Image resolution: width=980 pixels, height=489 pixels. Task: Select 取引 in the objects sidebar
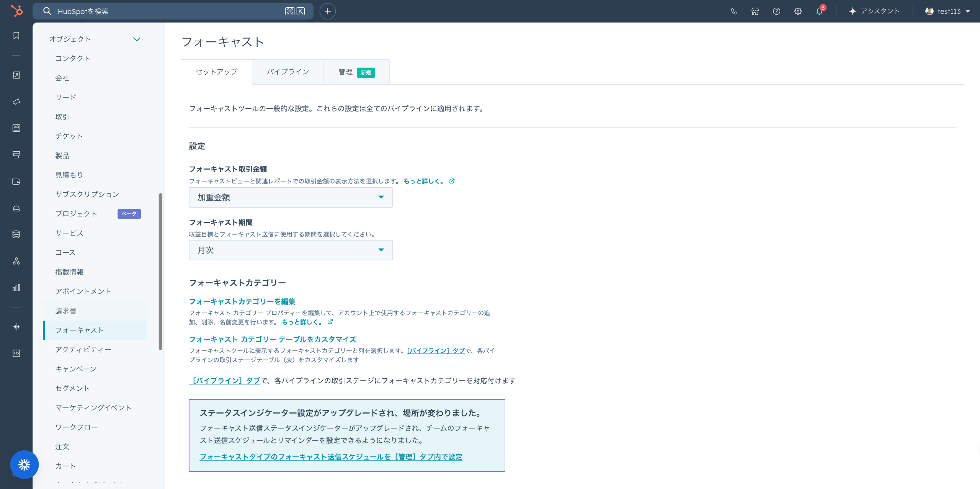click(x=62, y=117)
